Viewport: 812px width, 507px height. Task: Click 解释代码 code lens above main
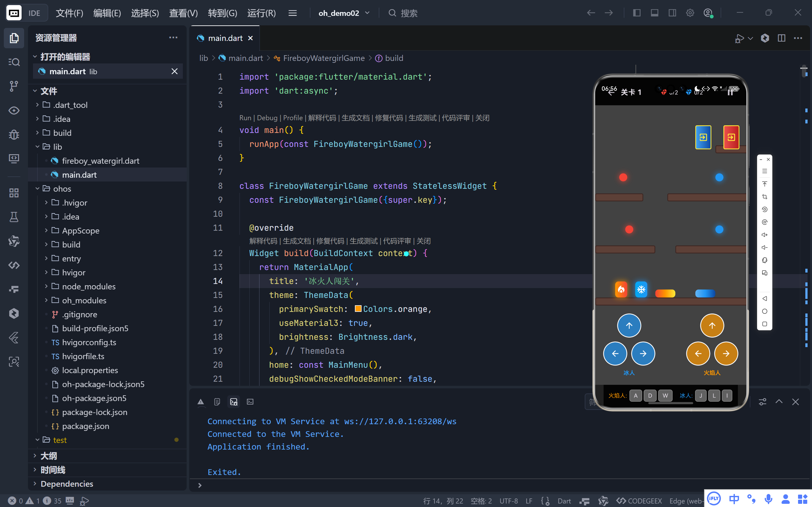[322, 118]
